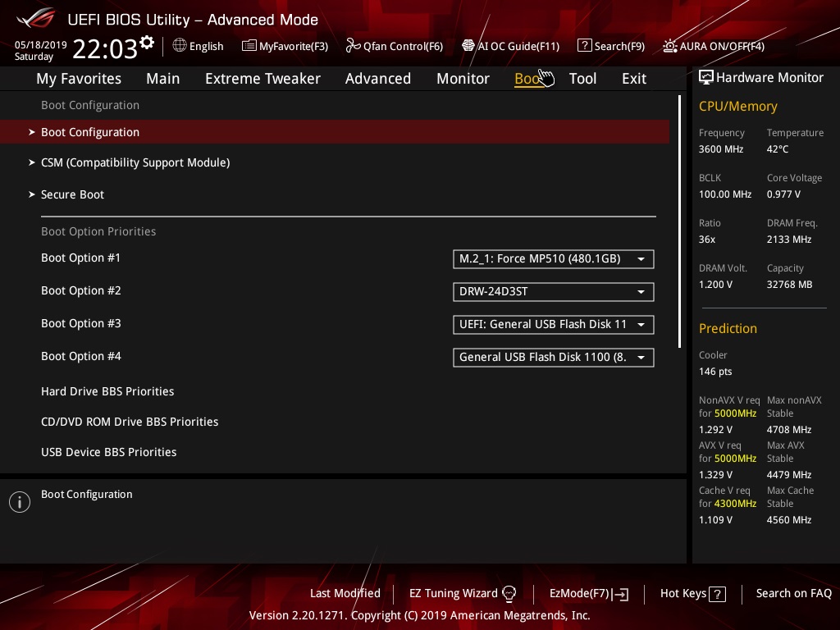The image size is (840, 630).
Task: Toggle AURA ON/OFF light icon
Action: point(669,46)
